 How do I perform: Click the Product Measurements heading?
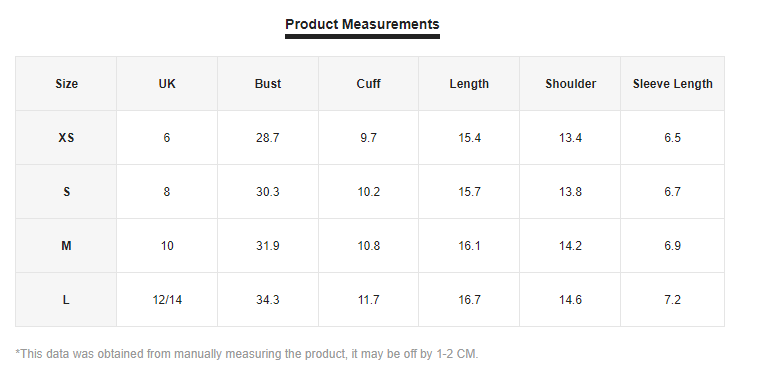coord(362,24)
